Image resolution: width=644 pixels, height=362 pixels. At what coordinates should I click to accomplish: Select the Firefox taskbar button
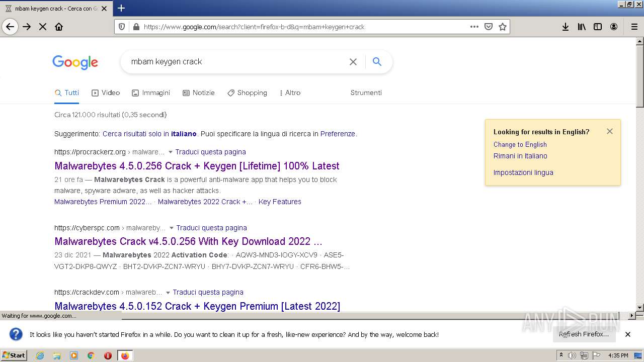125,355
